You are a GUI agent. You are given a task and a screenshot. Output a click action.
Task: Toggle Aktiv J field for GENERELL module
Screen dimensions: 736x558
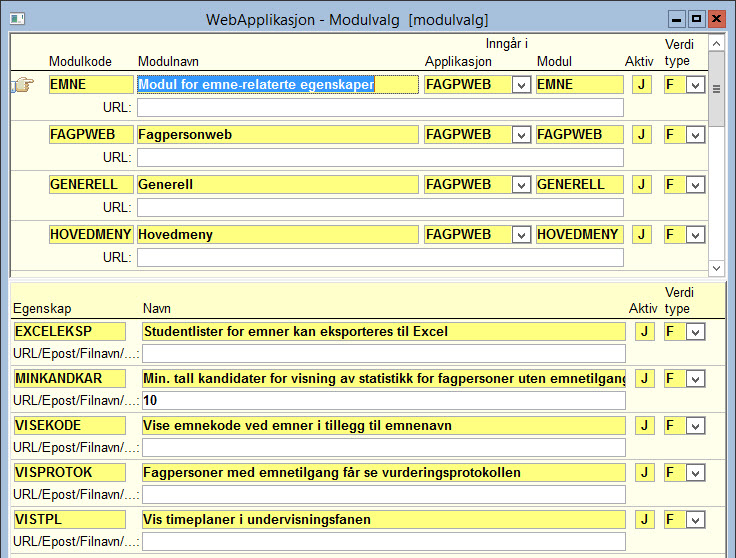click(642, 184)
